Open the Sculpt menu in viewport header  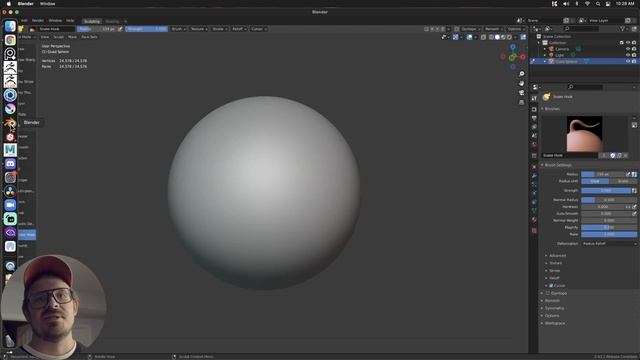(x=58, y=37)
